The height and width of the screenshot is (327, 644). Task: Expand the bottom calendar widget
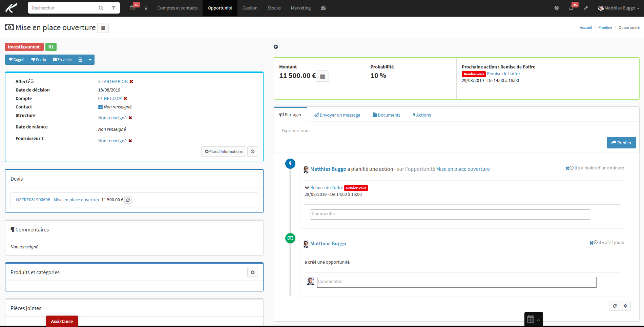pyautogui.click(x=534, y=319)
